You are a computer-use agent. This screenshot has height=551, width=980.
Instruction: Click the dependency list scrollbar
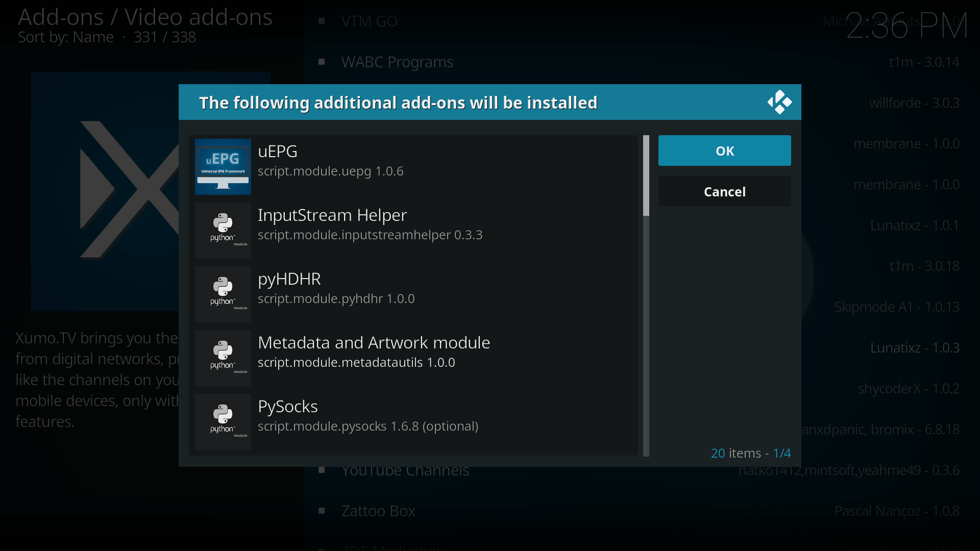pyautogui.click(x=646, y=296)
